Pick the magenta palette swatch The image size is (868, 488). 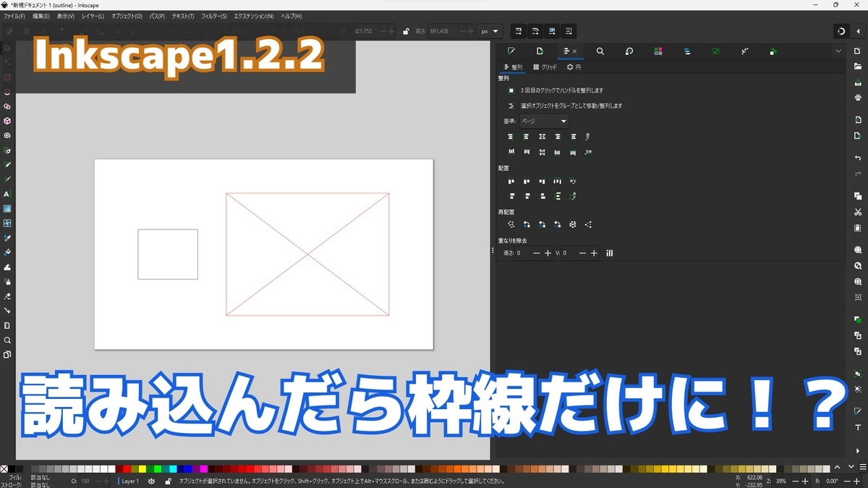tap(205, 468)
